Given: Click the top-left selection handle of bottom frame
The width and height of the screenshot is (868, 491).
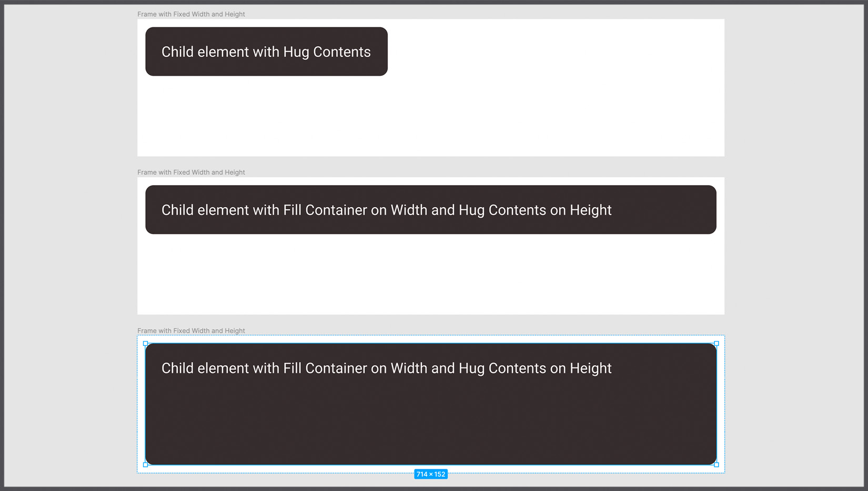Looking at the screenshot, I should tap(146, 343).
